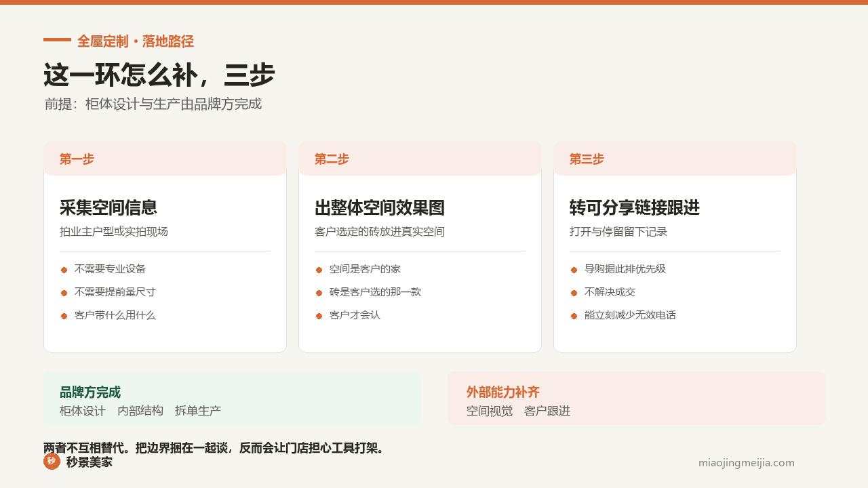Image resolution: width=868 pixels, height=488 pixels.
Task: Click the bullet text "客户带什么用什么"
Action: (115, 315)
